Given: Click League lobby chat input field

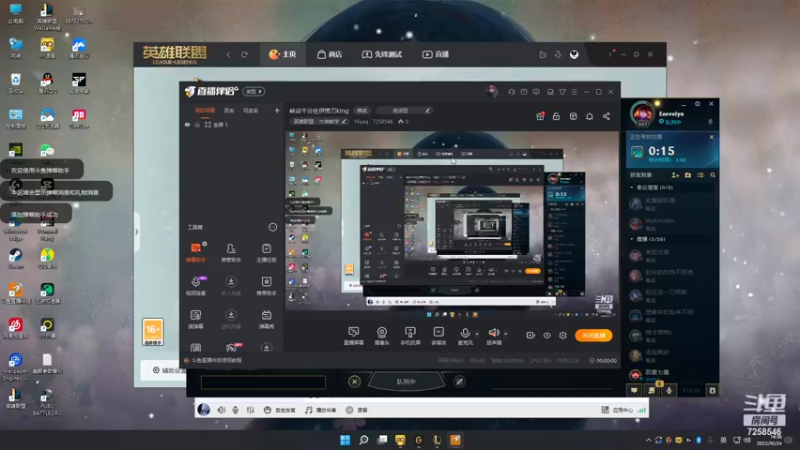Looking at the screenshot, I should tap(263, 382).
